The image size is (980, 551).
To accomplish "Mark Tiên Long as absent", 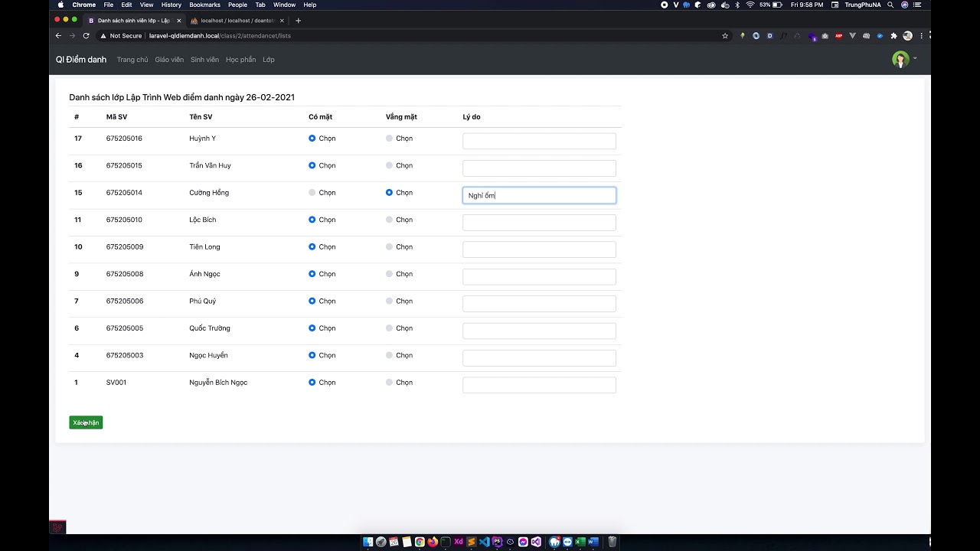I will (x=389, y=247).
